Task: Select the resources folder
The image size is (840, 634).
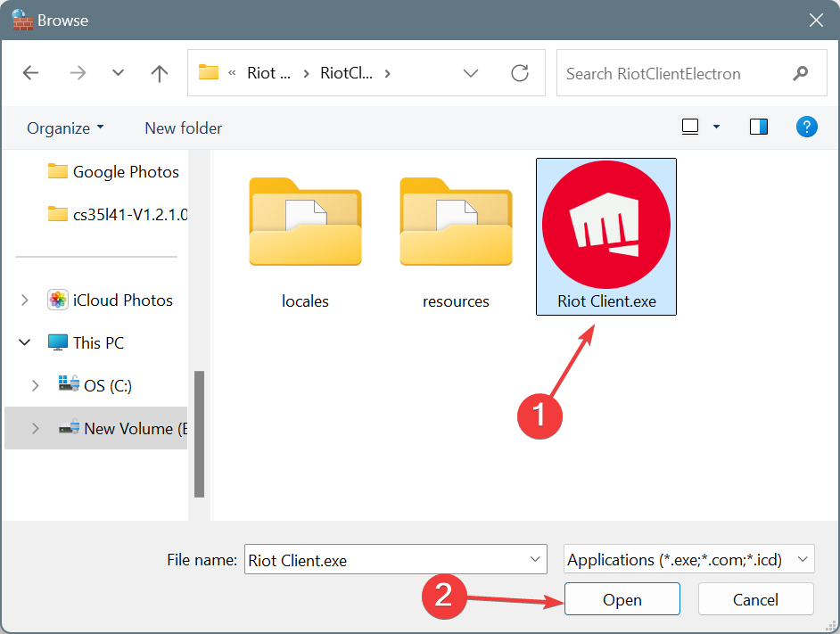Action: pyautogui.click(x=456, y=243)
